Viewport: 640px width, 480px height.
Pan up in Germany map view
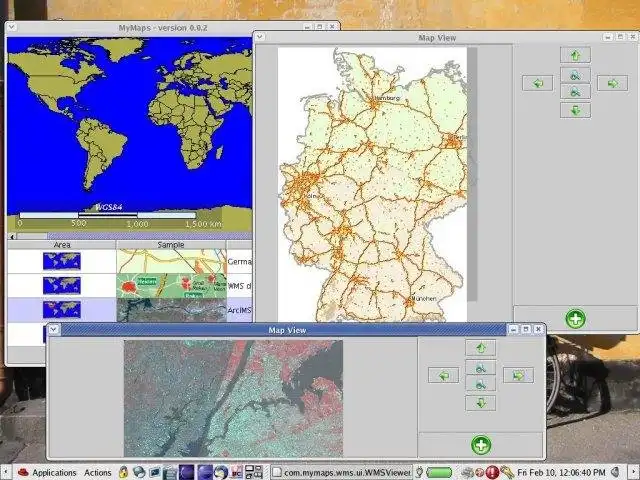[x=574, y=55]
